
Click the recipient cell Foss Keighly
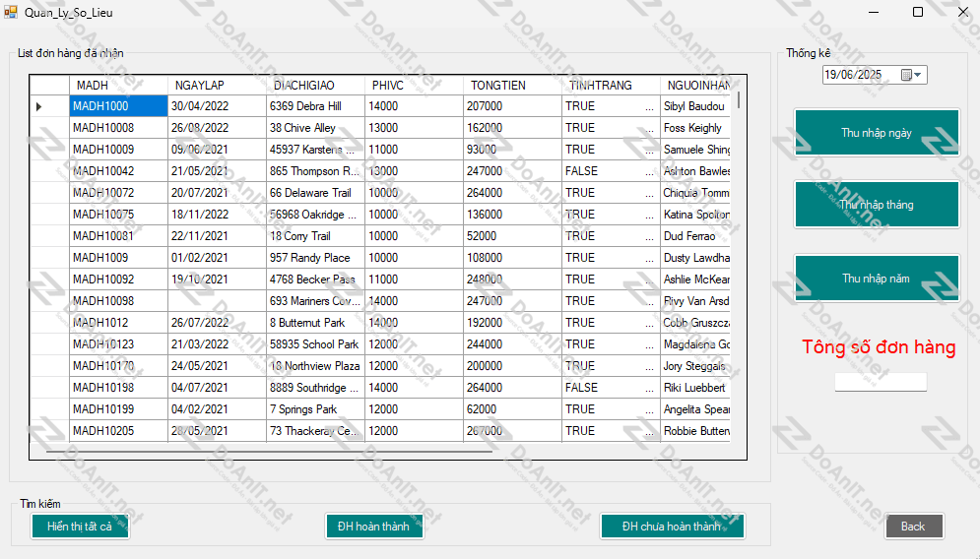point(695,128)
